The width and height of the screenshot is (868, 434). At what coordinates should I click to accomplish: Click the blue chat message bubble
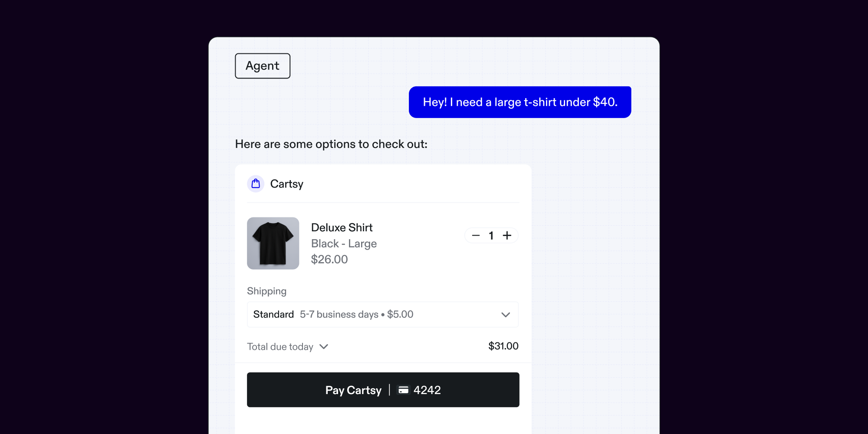[519, 102]
